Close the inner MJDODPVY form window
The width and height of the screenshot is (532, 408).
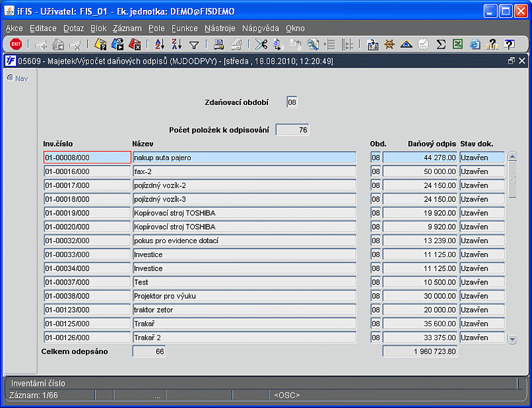522,60
